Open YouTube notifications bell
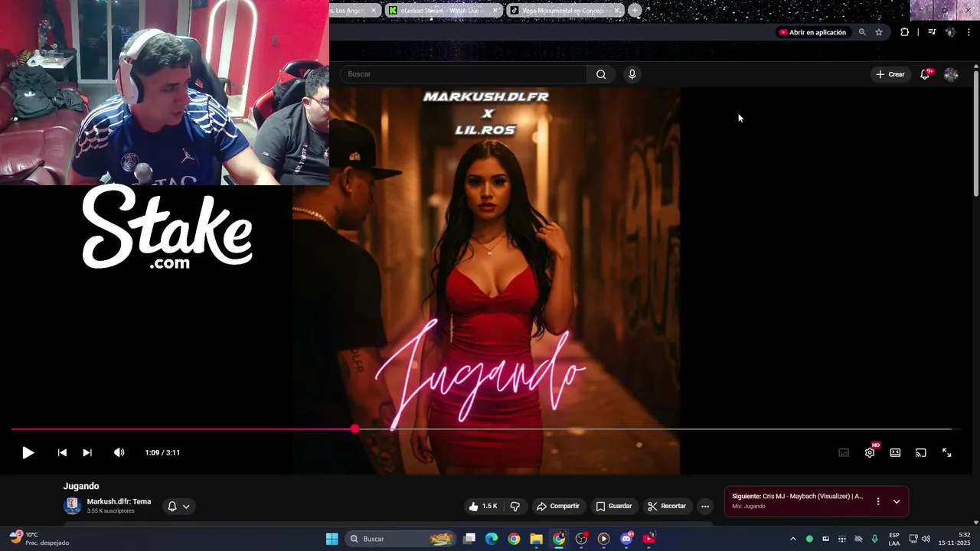This screenshot has width=980, height=551. click(x=925, y=74)
